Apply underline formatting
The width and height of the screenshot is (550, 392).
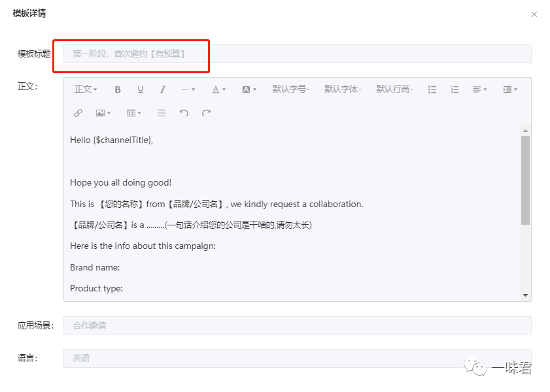click(x=141, y=90)
